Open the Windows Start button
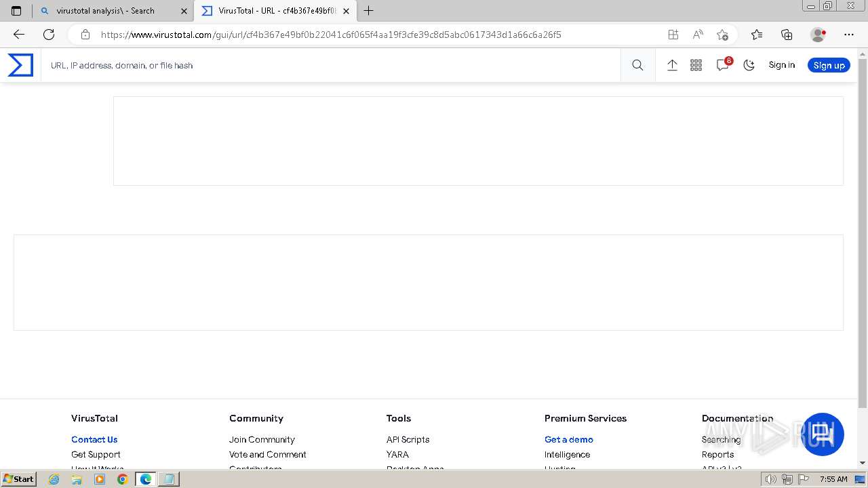This screenshot has width=868, height=488. tap(18, 479)
